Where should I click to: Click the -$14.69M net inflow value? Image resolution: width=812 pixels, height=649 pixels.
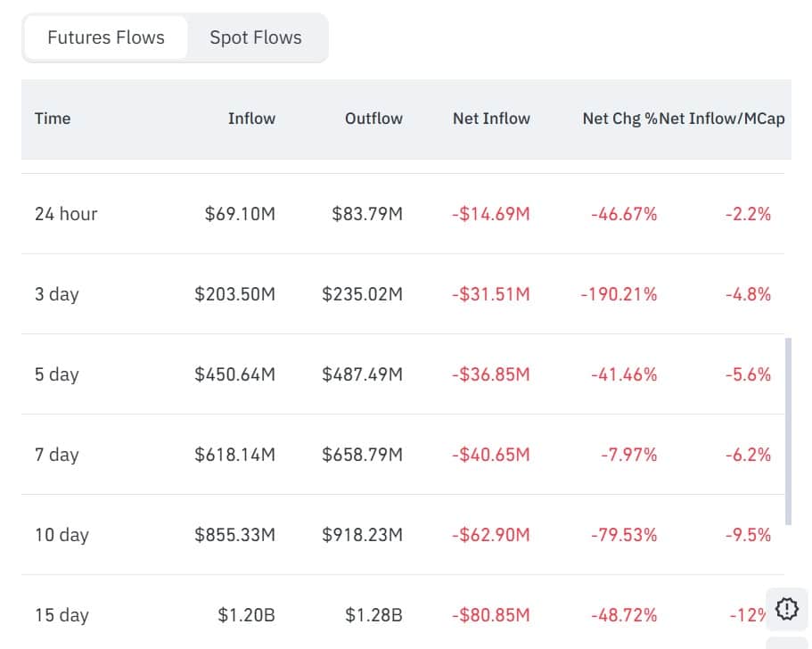click(490, 214)
